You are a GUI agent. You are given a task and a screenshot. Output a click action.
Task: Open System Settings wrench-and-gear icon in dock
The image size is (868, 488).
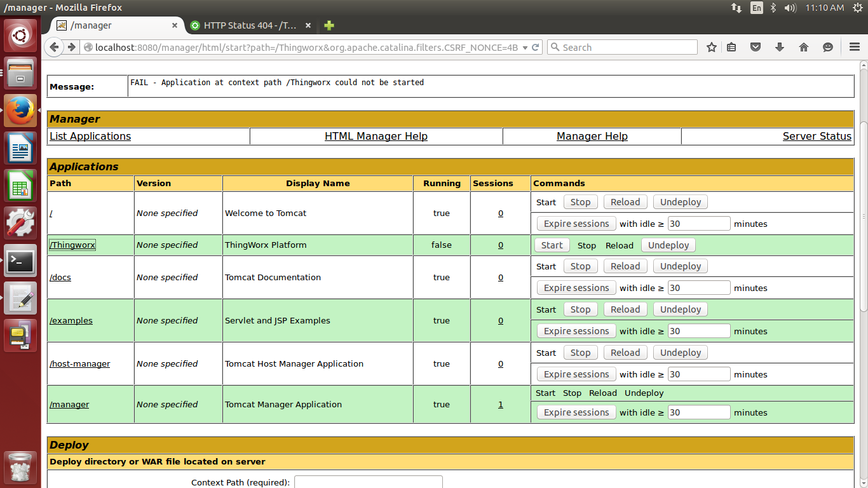pos(20,223)
